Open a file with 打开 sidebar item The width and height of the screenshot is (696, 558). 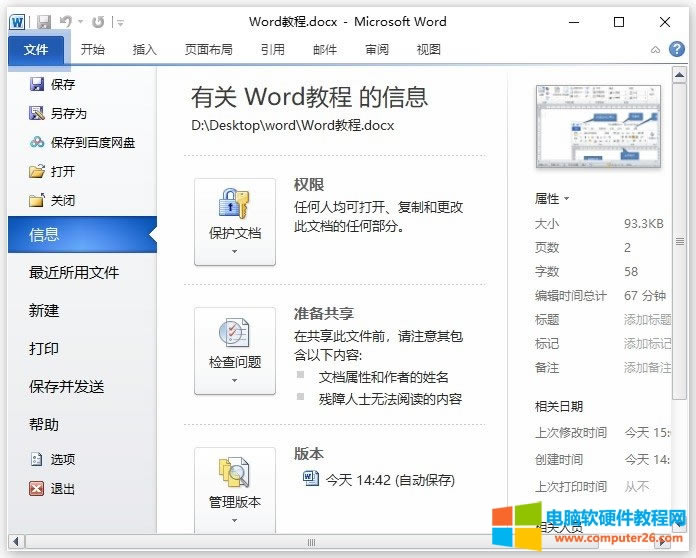[62, 172]
